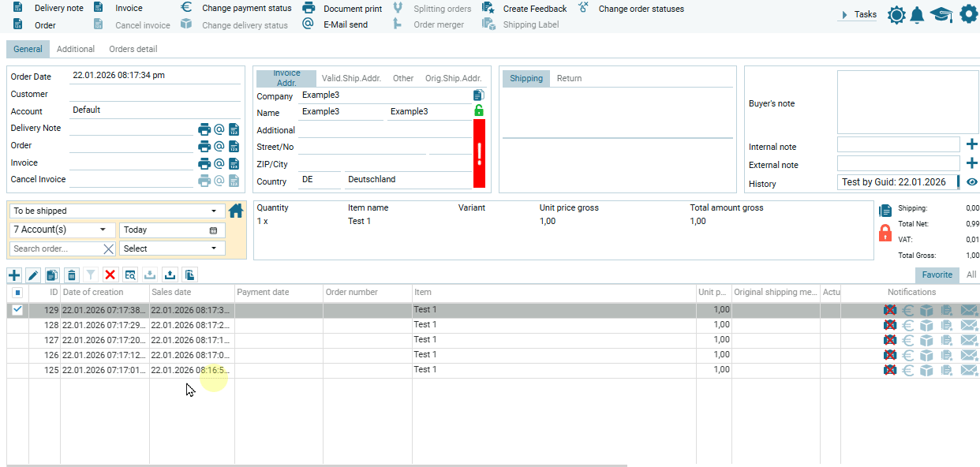Expand the '7 Account(s)' dropdown
The height and width of the screenshot is (467, 980).
click(62, 230)
